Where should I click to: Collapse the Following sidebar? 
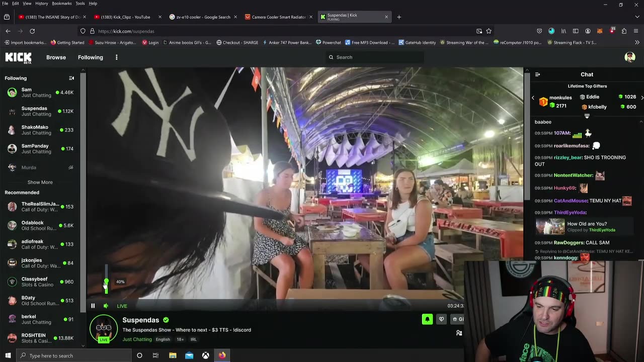click(x=71, y=78)
